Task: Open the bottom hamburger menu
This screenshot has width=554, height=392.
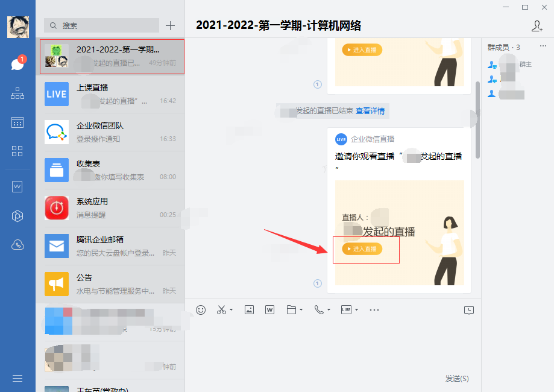Action: 17,378
